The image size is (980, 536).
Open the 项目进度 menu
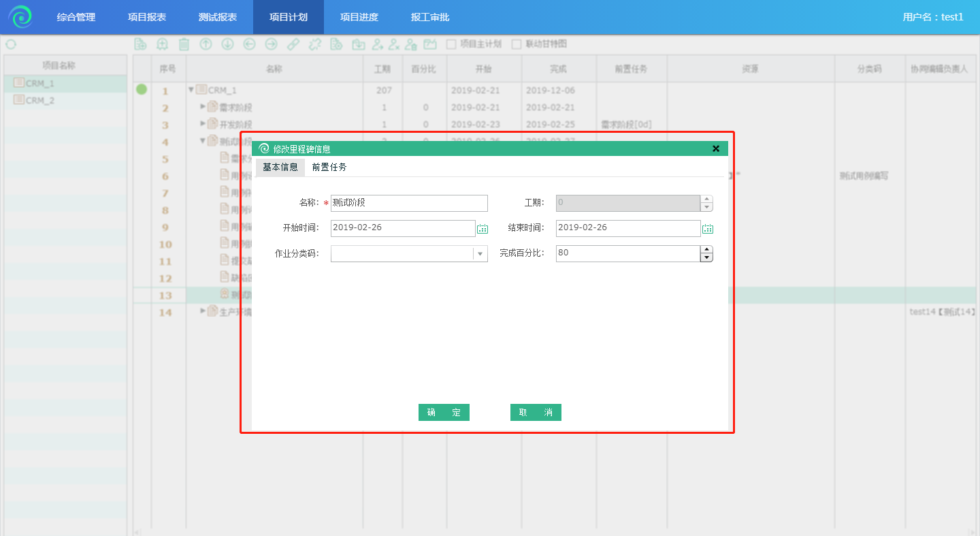click(x=359, y=17)
